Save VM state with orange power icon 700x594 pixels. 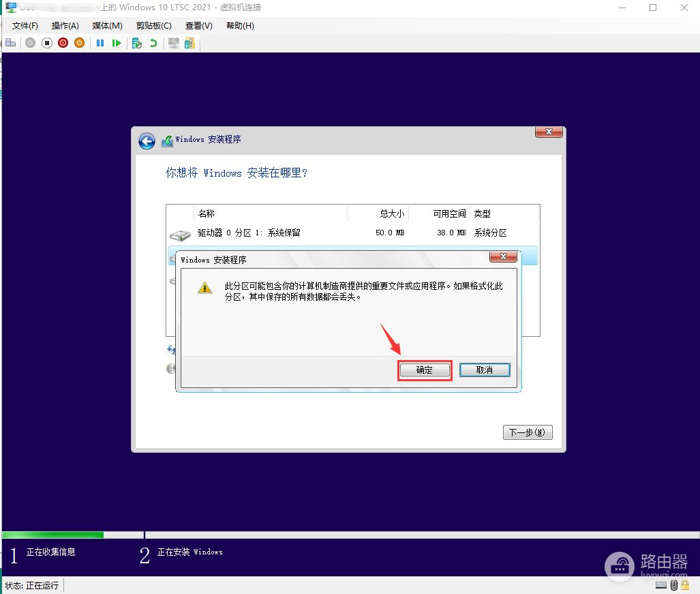[80, 43]
